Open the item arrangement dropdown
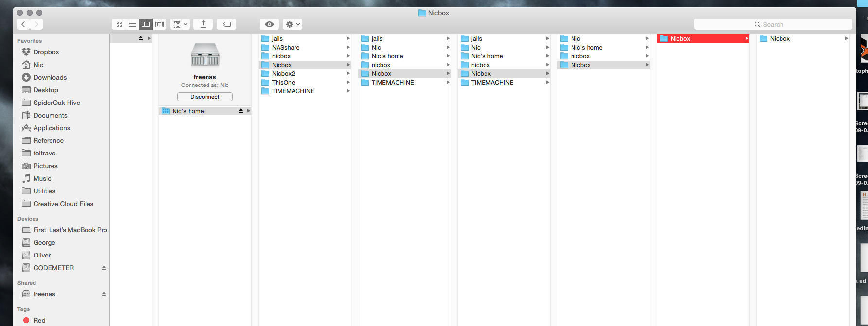The height and width of the screenshot is (326, 868). point(180,24)
